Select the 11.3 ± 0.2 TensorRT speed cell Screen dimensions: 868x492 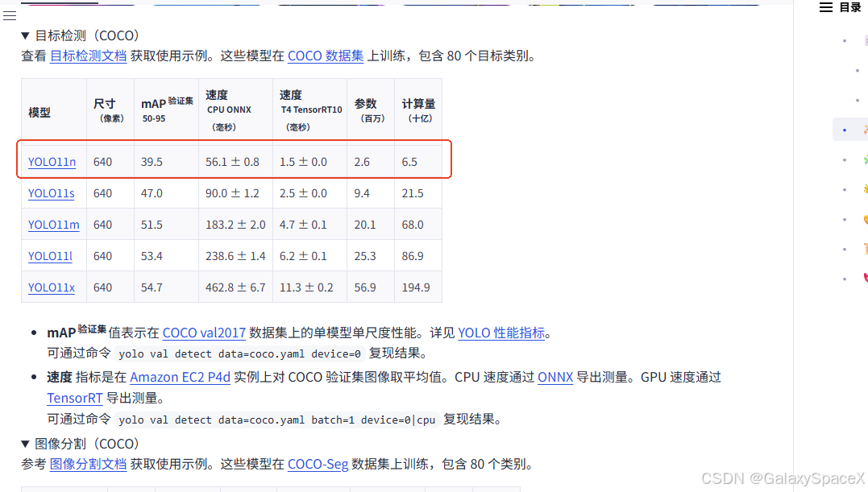pyautogui.click(x=310, y=288)
